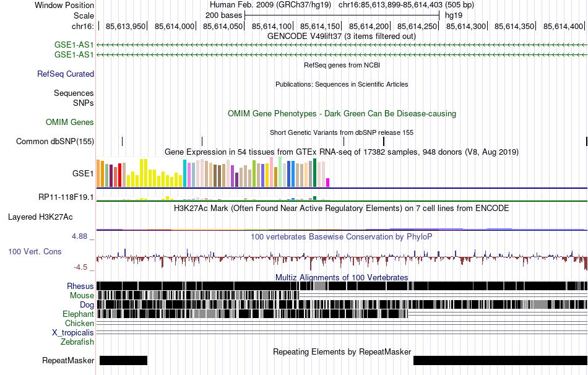Click the RefSeq Curated track label
This screenshot has height=375, width=588.
[65, 74]
